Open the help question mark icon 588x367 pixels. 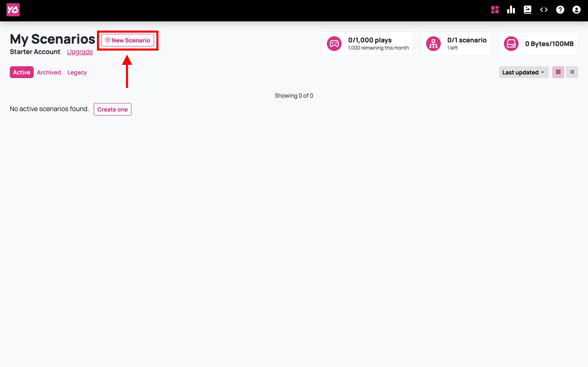tap(560, 10)
